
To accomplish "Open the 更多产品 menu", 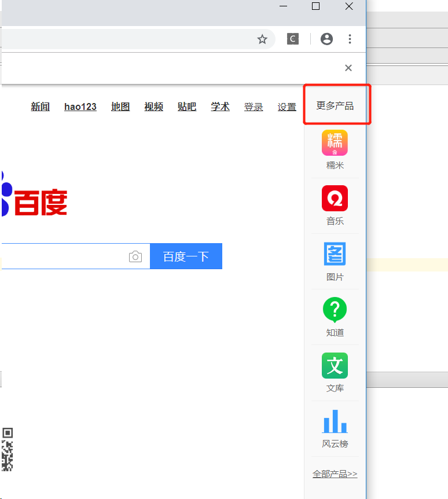I will point(335,106).
